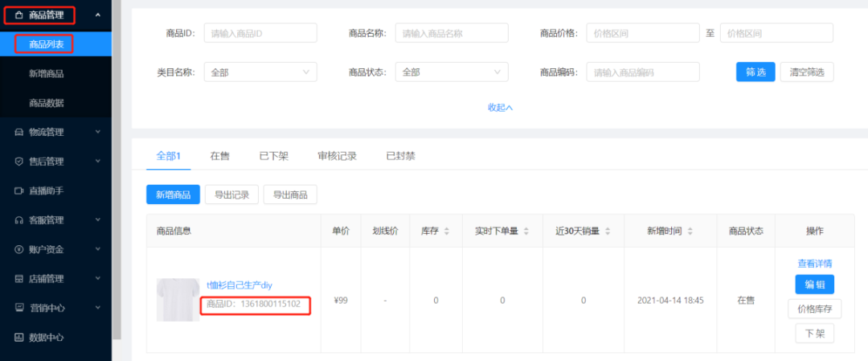Switch to the 审核记录 tab
This screenshot has height=361, width=868.
click(338, 156)
